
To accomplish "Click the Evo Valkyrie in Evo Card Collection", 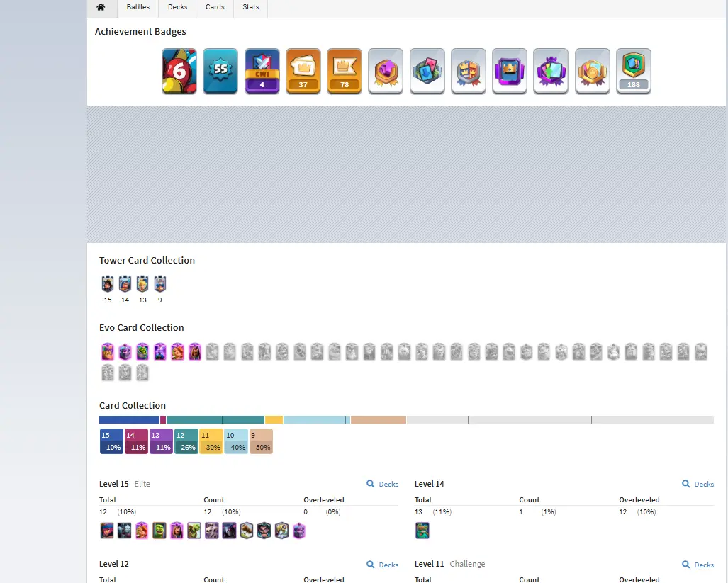I will [x=177, y=352].
